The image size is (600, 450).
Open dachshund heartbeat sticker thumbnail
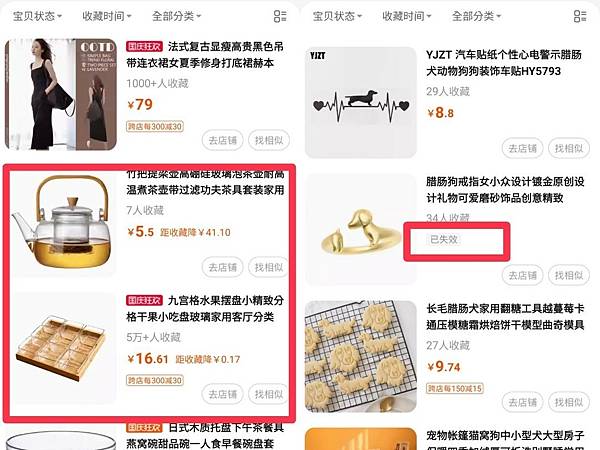tap(361, 102)
